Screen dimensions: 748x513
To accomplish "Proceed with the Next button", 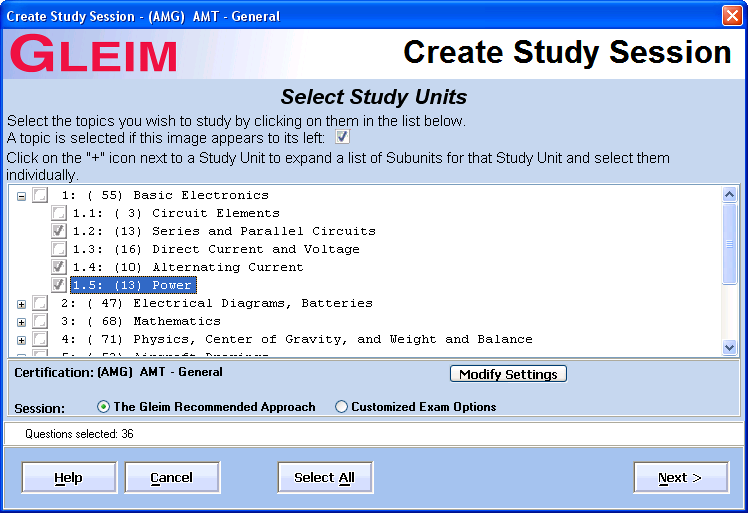I will coord(680,478).
